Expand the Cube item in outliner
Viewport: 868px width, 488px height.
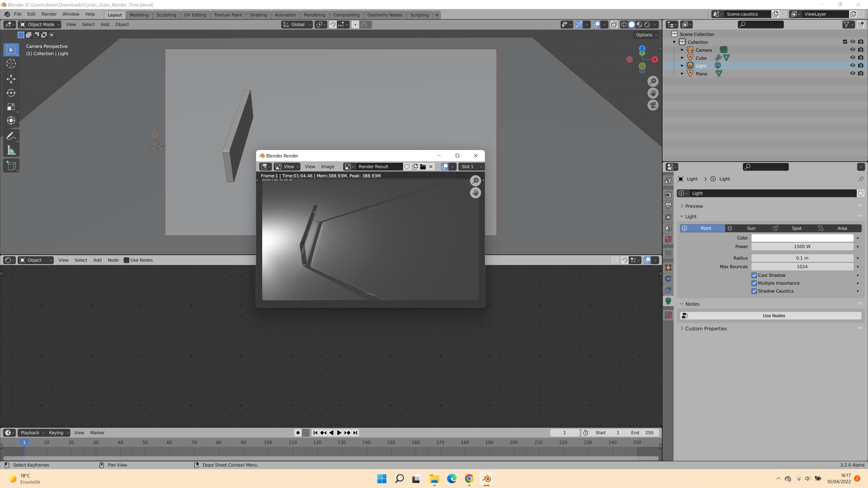coord(682,58)
